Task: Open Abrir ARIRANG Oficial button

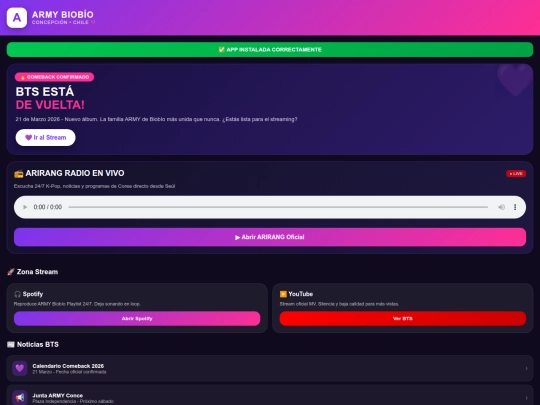Action: click(270, 237)
